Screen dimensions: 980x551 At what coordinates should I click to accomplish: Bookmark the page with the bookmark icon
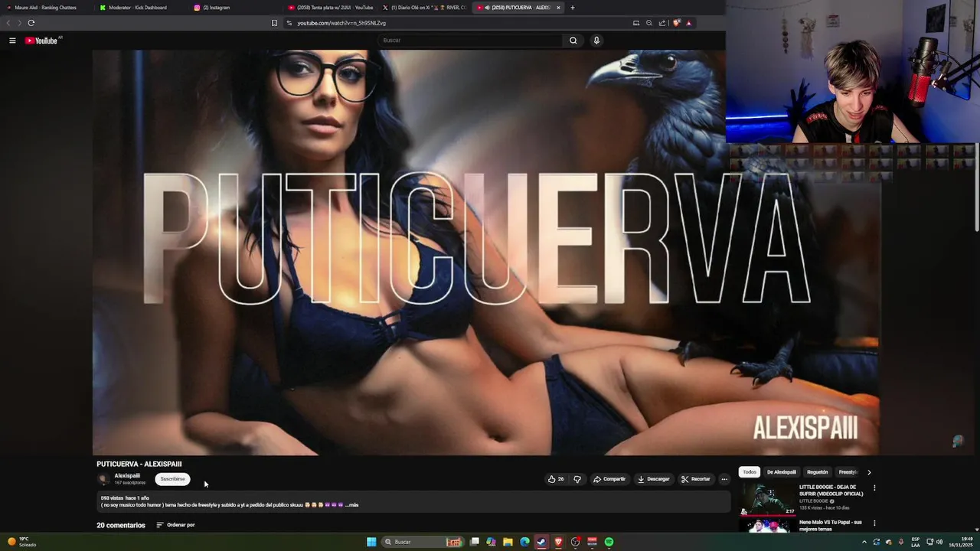click(x=274, y=23)
